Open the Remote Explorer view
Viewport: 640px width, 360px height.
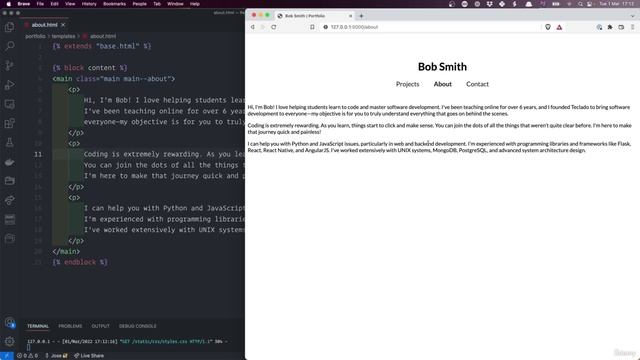tap(9, 104)
